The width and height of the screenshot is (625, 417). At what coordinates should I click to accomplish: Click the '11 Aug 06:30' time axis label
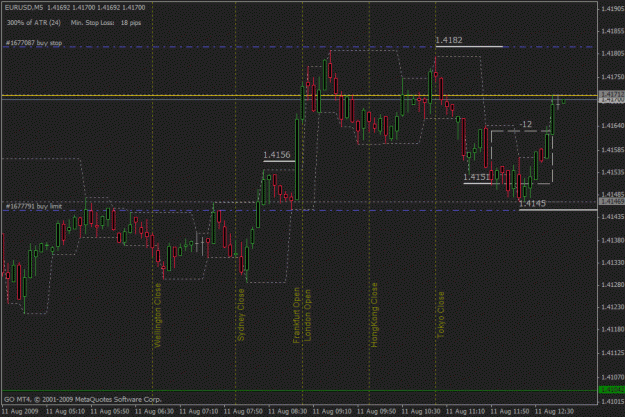click(x=154, y=411)
